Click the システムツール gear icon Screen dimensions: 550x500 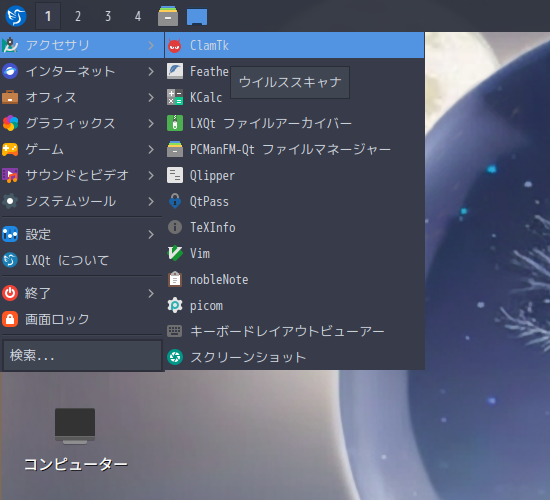(x=10, y=201)
